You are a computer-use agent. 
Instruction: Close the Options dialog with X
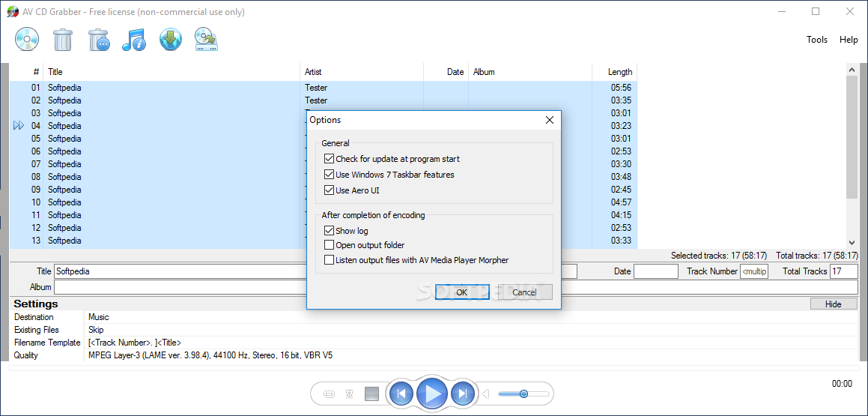[x=549, y=120]
